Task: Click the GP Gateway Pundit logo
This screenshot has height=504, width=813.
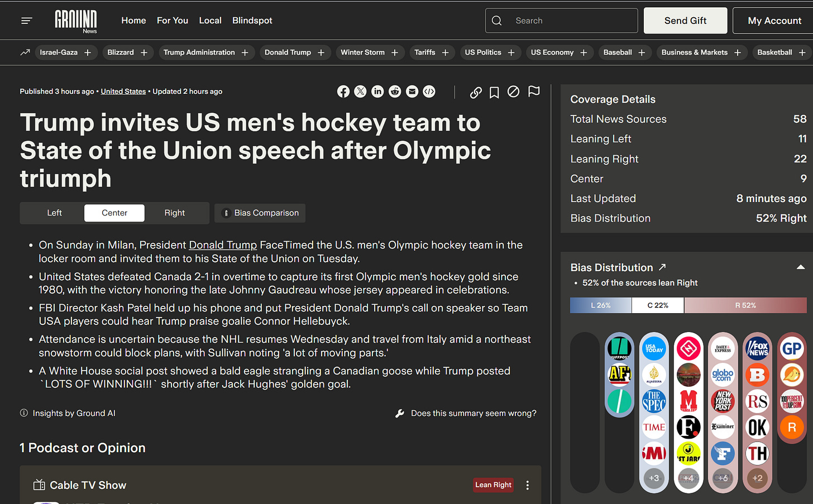Action: click(x=792, y=348)
